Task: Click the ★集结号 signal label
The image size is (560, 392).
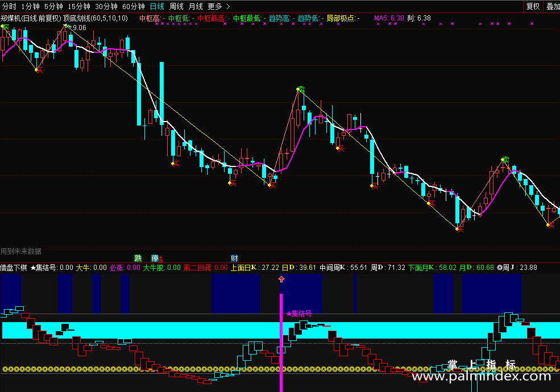Action: tap(299, 314)
